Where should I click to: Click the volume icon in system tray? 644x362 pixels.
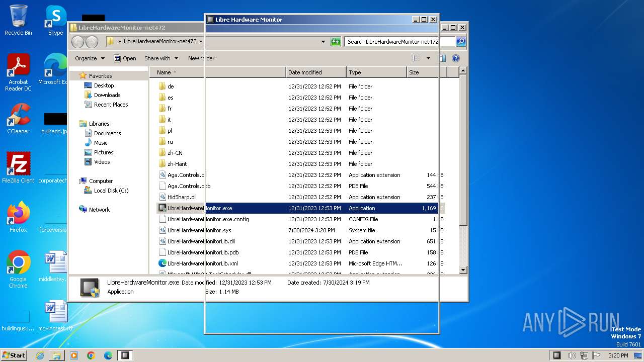[x=572, y=355]
